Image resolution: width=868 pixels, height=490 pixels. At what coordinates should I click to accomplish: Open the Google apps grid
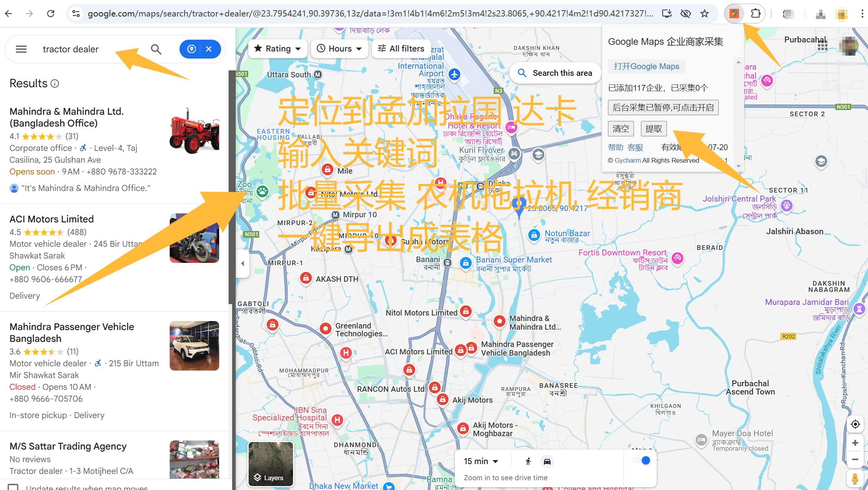click(822, 46)
